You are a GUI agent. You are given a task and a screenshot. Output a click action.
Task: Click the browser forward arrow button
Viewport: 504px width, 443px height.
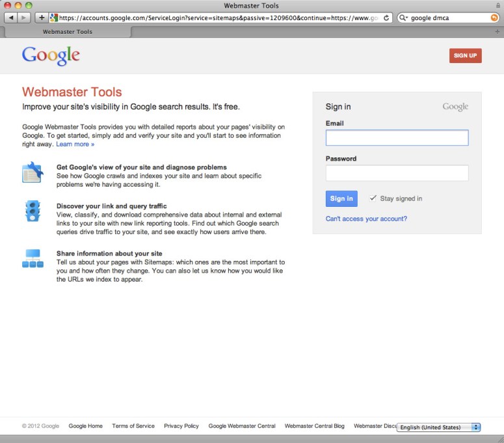(24, 18)
